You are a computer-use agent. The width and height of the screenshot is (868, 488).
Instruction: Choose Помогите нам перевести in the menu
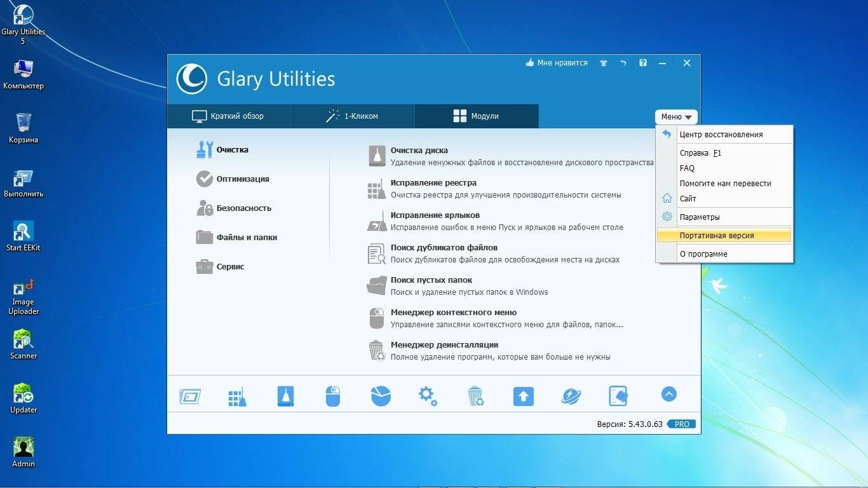pos(725,184)
